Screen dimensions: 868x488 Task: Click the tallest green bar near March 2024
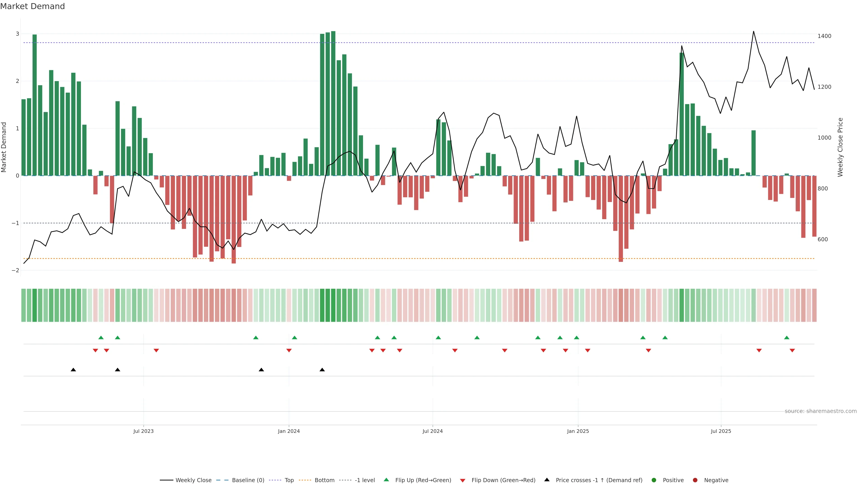333,101
